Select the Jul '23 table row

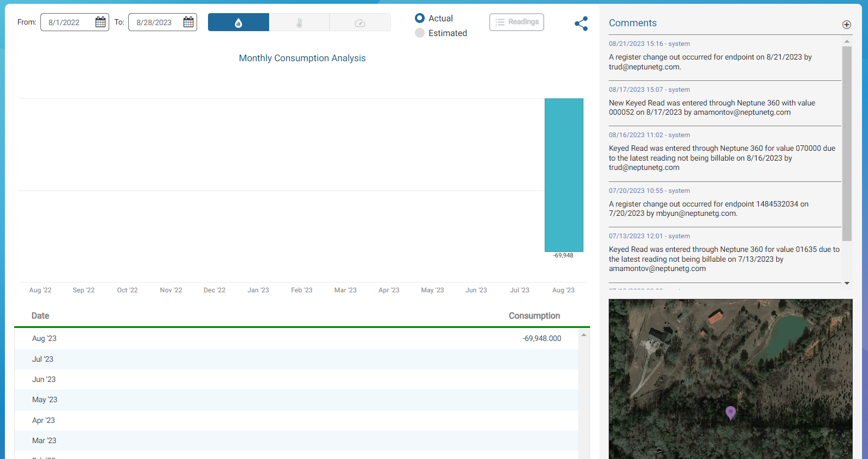tap(296, 359)
